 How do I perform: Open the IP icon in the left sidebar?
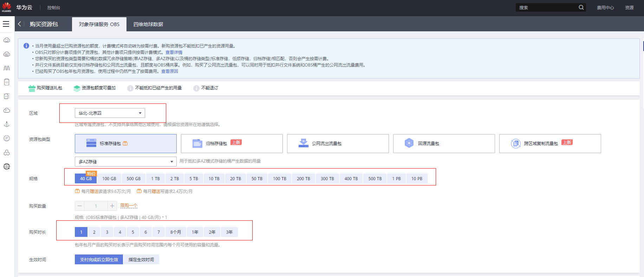pyautogui.click(x=7, y=138)
